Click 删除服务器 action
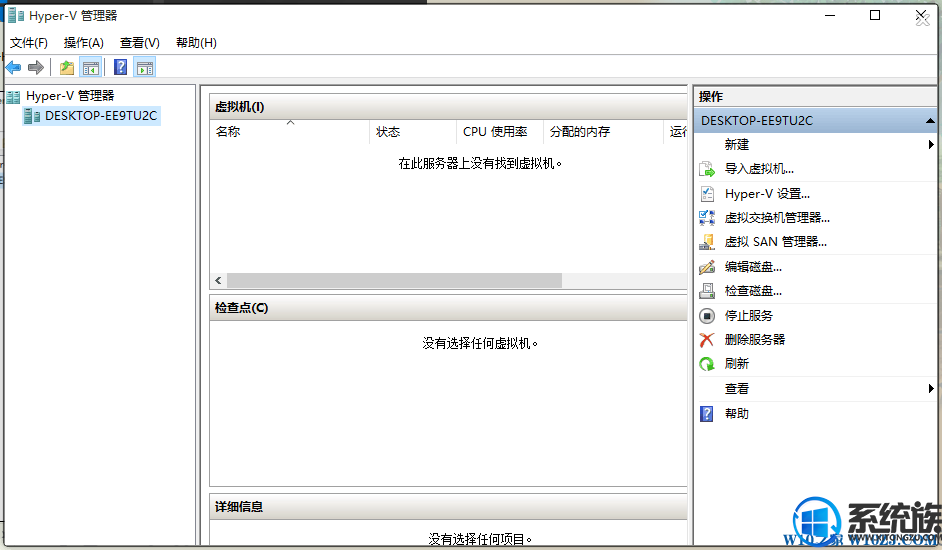 (x=755, y=340)
